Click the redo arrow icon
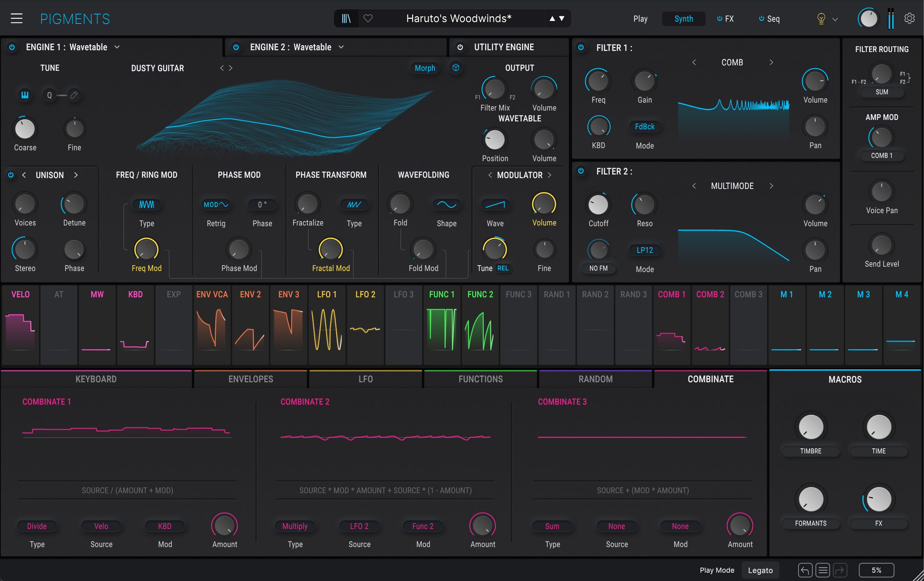Viewport: 924px width, 581px height. (x=840, y=570)
